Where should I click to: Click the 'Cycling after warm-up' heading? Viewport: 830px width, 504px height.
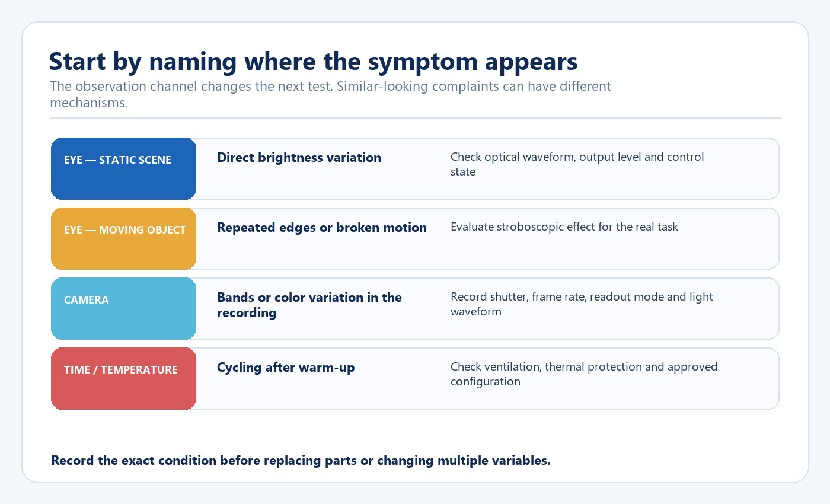coord(286,368)
